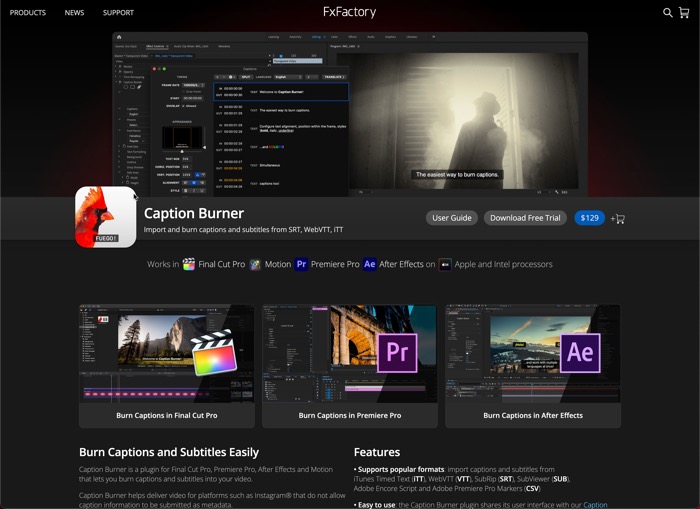Open the PRODUCTS menu
The height and width of the screenshot is (509, 700).
(x=28, y=13)
